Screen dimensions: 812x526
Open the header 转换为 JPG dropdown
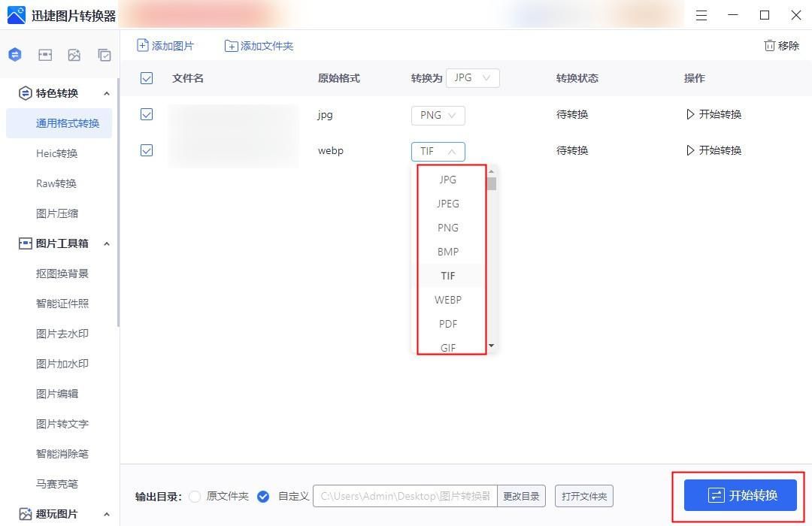point(472,78)
